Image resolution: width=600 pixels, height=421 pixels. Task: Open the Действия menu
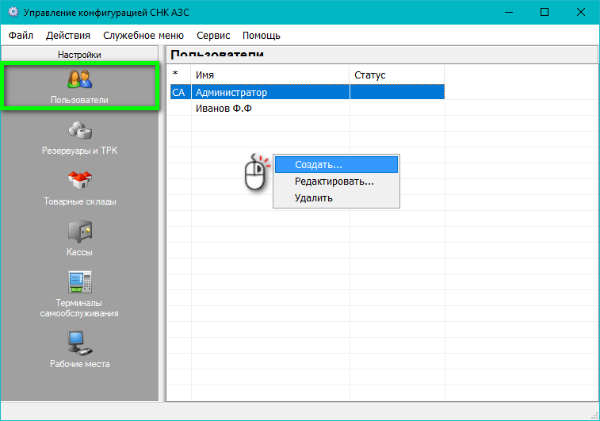67,35
